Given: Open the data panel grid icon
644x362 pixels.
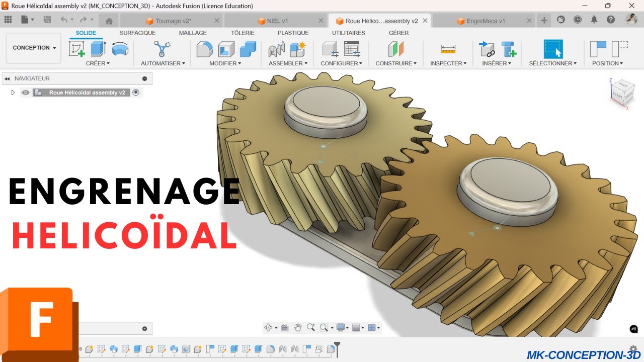Looking at the screenshot, I should [x=8, y=20].
